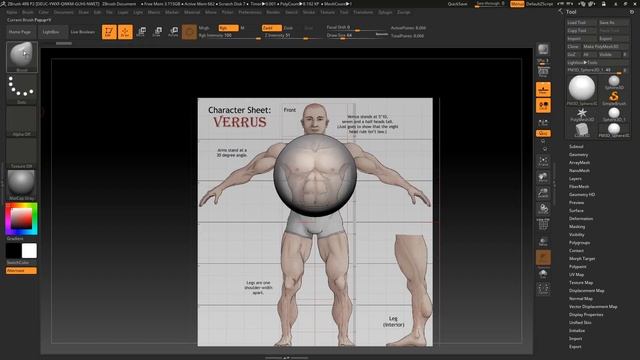Click the Gizmo 3D round icon
The image size is (640, 360).
(x=189, y=31)
